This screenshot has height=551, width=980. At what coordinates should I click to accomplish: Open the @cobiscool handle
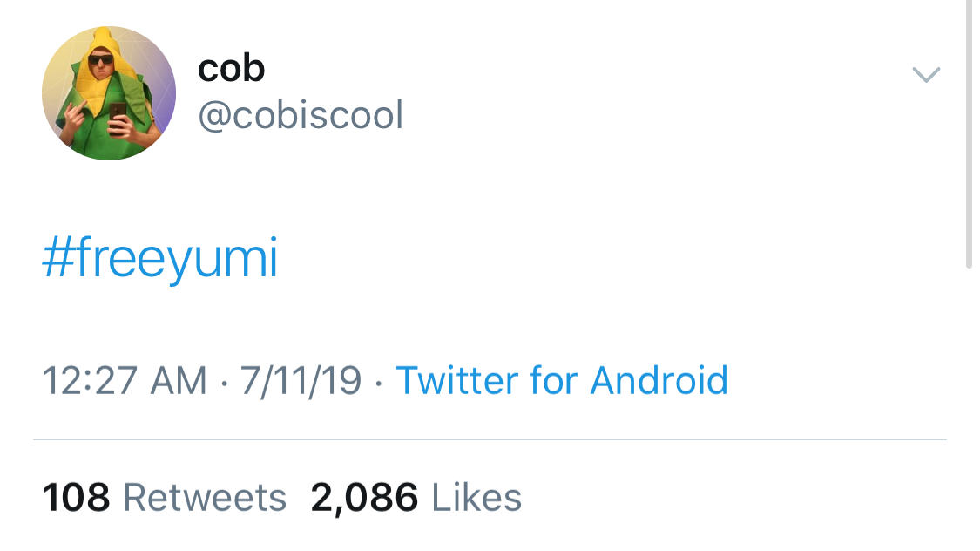point(301,115)
